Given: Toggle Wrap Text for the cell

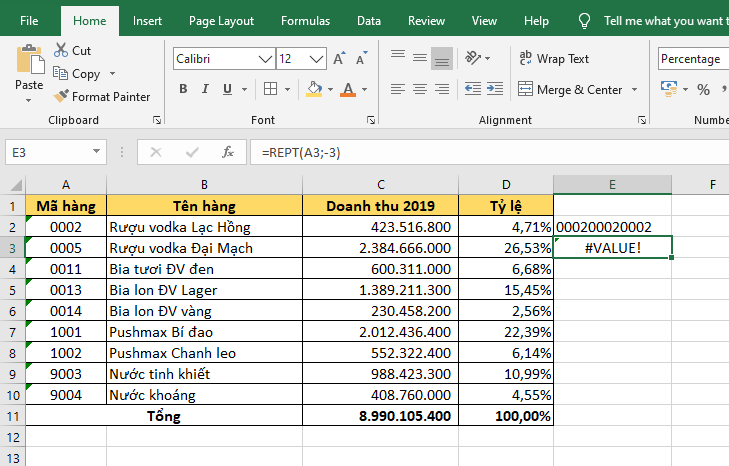Looking at the screenshot, I should [x=553, y=59].
